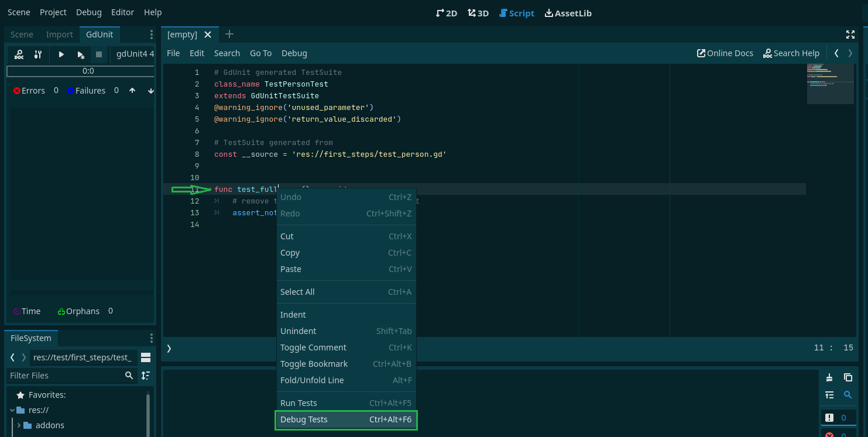
Task: Click the 0:0 test progress bar
Action: [x=81, y=71]
